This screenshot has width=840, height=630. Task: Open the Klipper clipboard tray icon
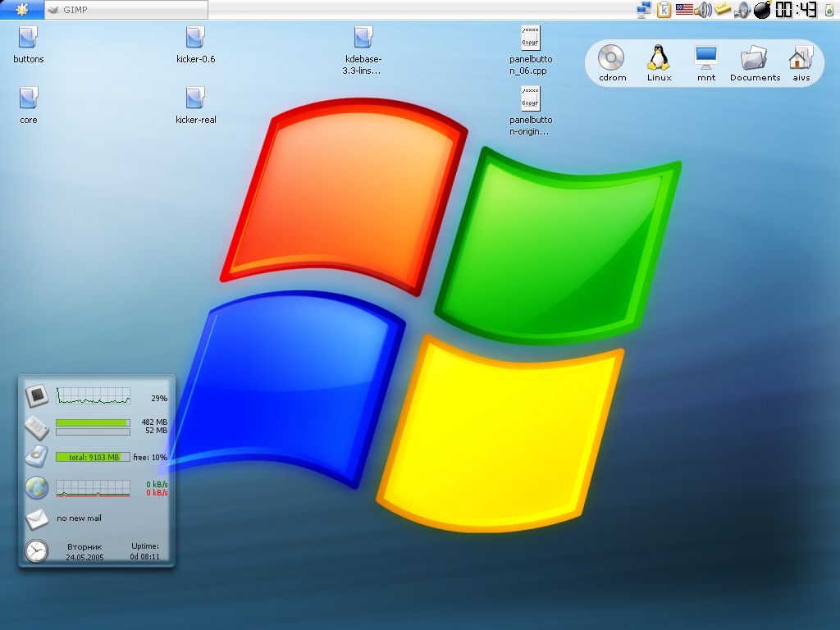click(664, 10)
